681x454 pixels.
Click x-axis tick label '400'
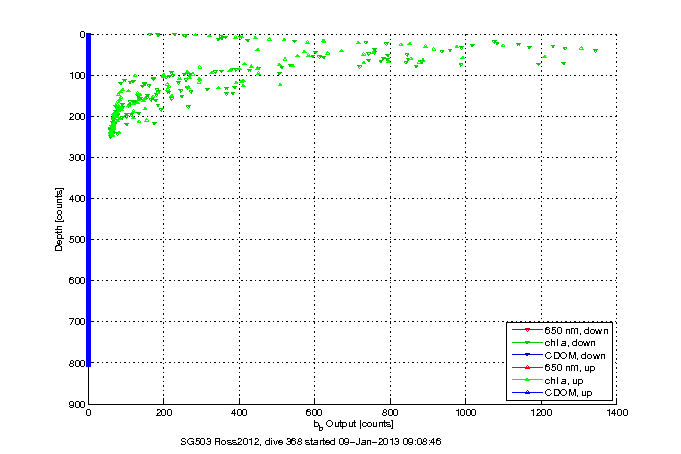(x=239, y=412)
